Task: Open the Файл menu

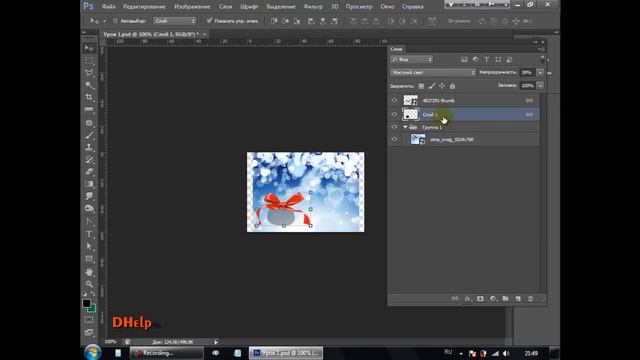Action: 109,7
